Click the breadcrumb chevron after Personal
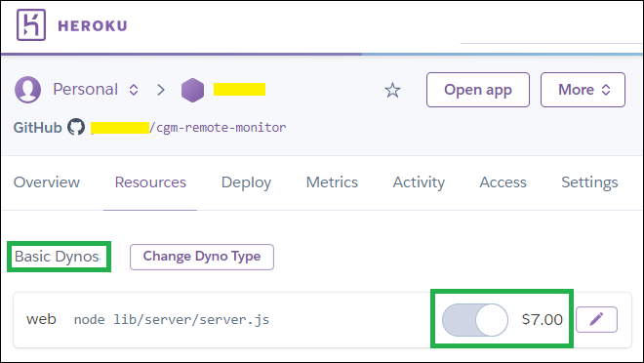644x363 pixels. [161, 90]
